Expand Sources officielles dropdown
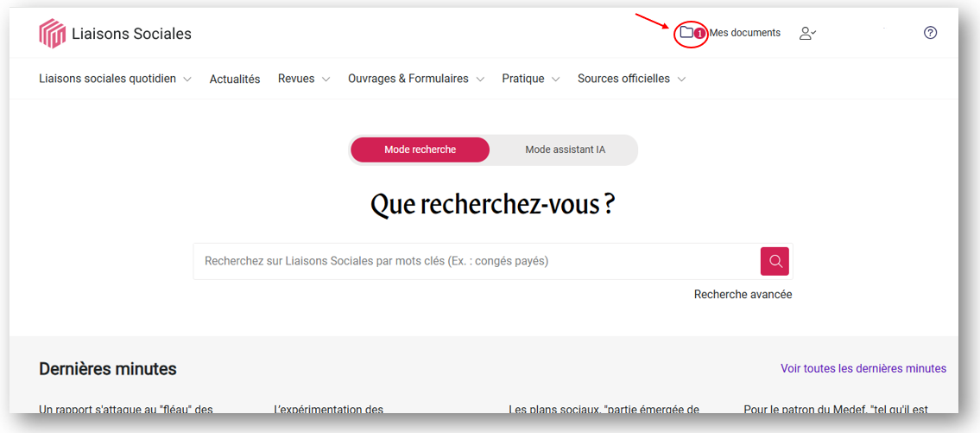980x433 pixels. click(x=631, y=79)
